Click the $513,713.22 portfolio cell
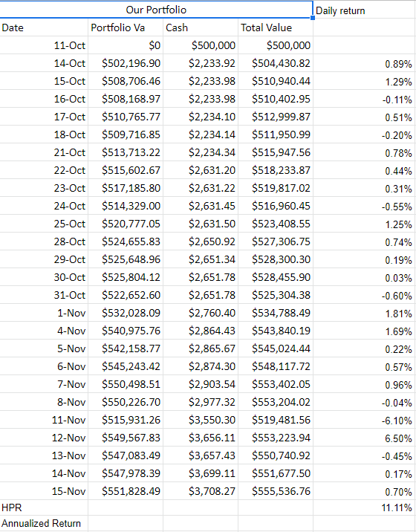The height and width of the screenshot is (532, 416). (126, 152)
